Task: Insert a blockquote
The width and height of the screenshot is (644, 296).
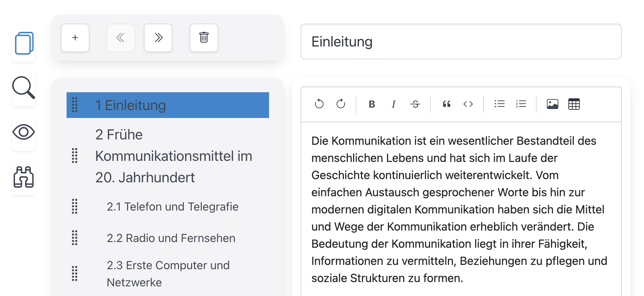Action: point(447,104)
